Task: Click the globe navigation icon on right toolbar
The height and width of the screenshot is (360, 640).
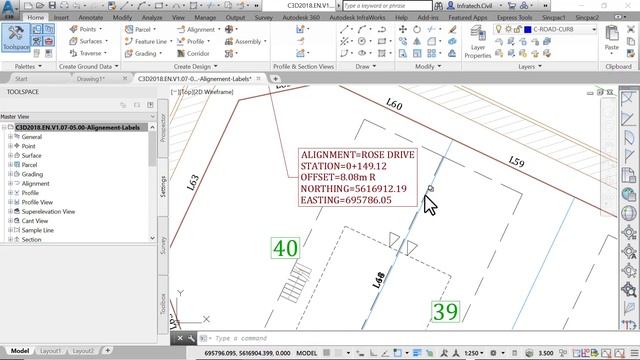Action: point(629,213)
